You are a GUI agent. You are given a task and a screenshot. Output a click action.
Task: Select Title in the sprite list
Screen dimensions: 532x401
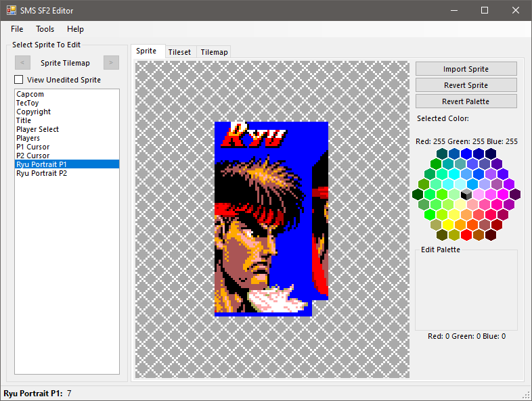point(67,120)
